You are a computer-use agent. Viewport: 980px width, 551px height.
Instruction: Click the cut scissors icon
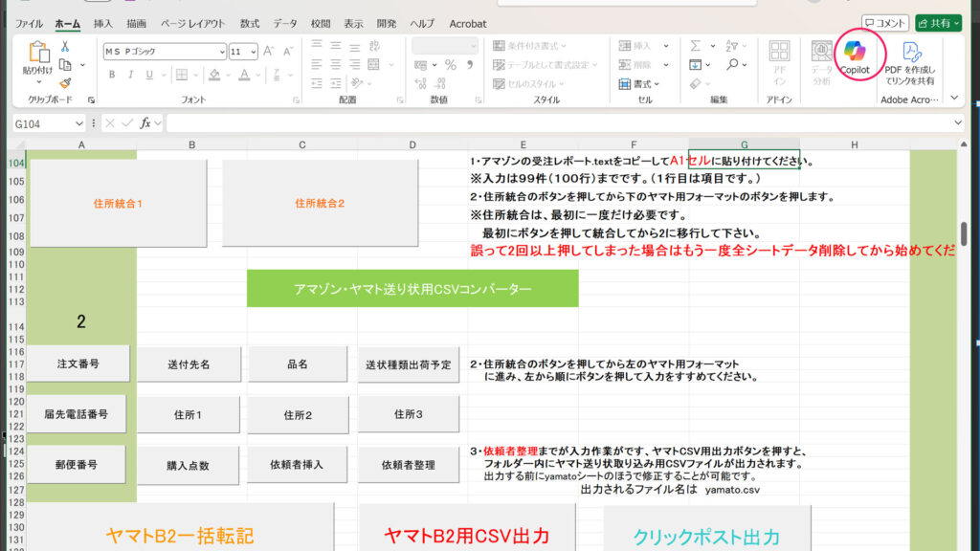coord(65,45)
